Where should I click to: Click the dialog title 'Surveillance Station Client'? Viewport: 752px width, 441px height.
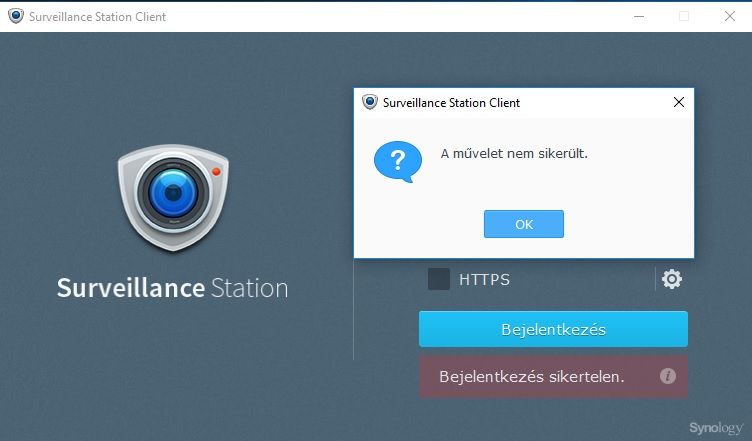click(x=451, y=103)
